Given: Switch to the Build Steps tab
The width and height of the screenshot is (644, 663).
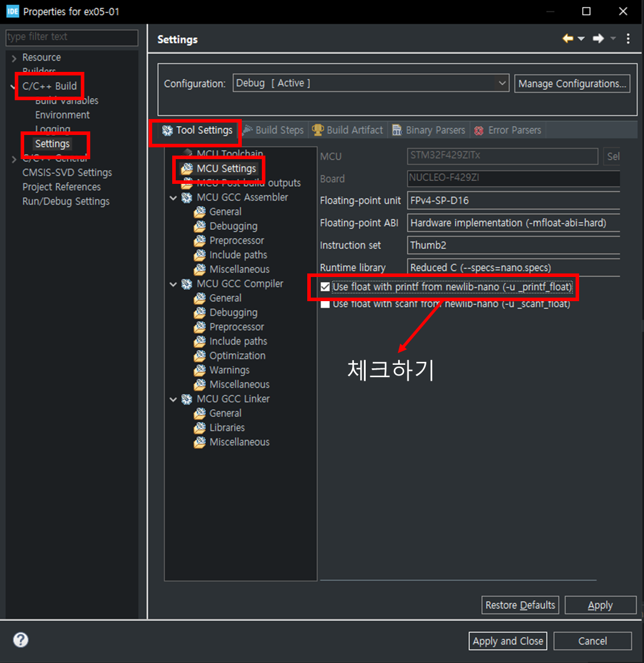Looking at the screenshot, I should pyautogui.click(x=274, y=130).
